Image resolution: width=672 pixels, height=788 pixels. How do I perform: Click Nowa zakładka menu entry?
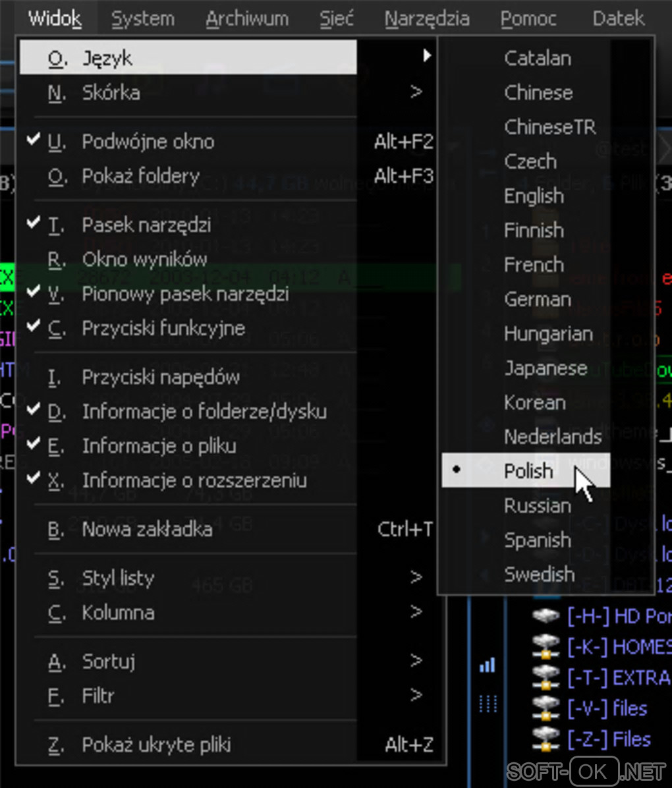tap(147, 529)
